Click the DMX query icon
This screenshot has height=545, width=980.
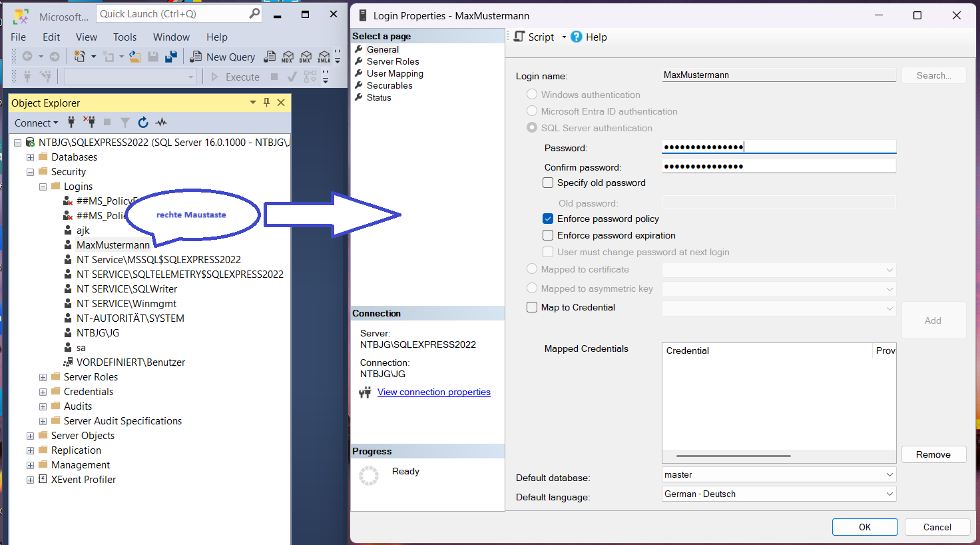tap(306, 57)
